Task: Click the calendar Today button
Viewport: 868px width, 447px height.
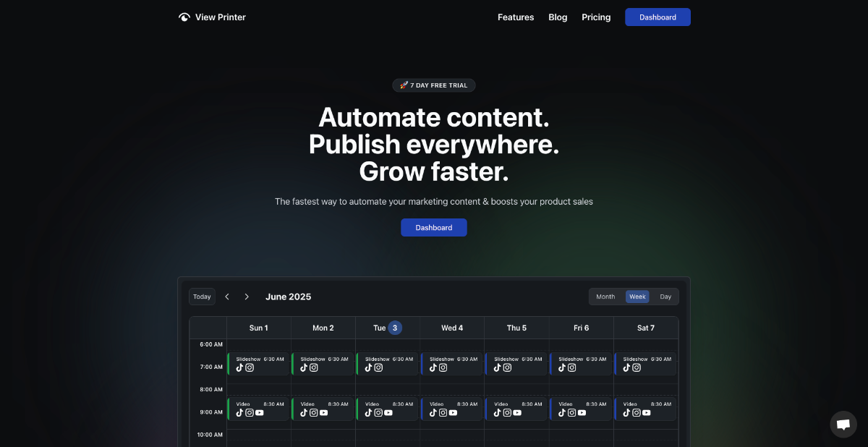Action: (x=202, y=297)
